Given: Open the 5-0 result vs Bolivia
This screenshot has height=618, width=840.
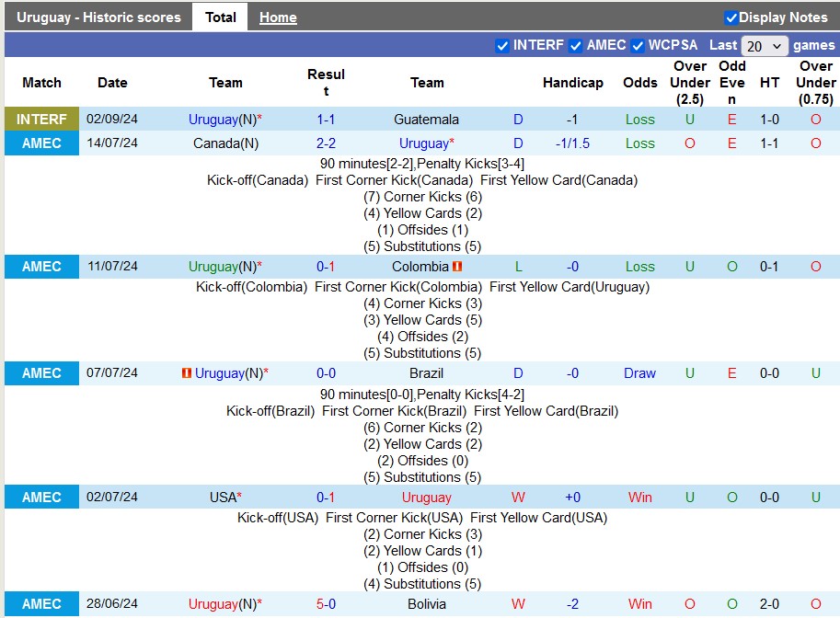Looking at the screenshot, I should (326, 604).
